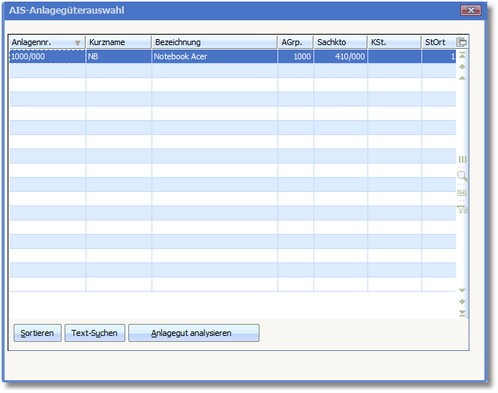
Task: Click the Sortieren button
Action: 37,333
